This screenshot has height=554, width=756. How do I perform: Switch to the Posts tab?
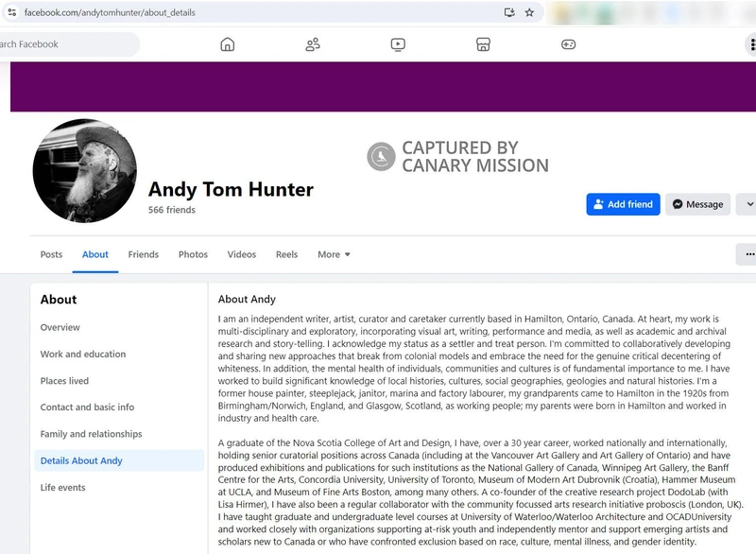51,254
